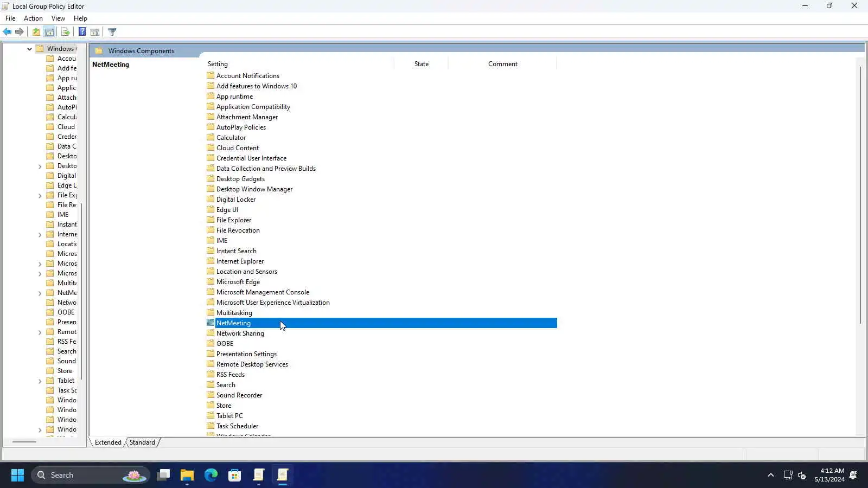The height and width of the screenshot is (488, 868).
Task: Click the folder icon beside Digital Locker
Action: pos(210,199)
